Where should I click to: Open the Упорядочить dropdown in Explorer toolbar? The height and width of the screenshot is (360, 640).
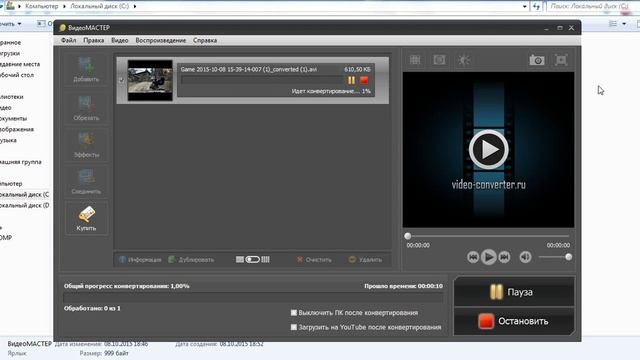coord(11,24)
